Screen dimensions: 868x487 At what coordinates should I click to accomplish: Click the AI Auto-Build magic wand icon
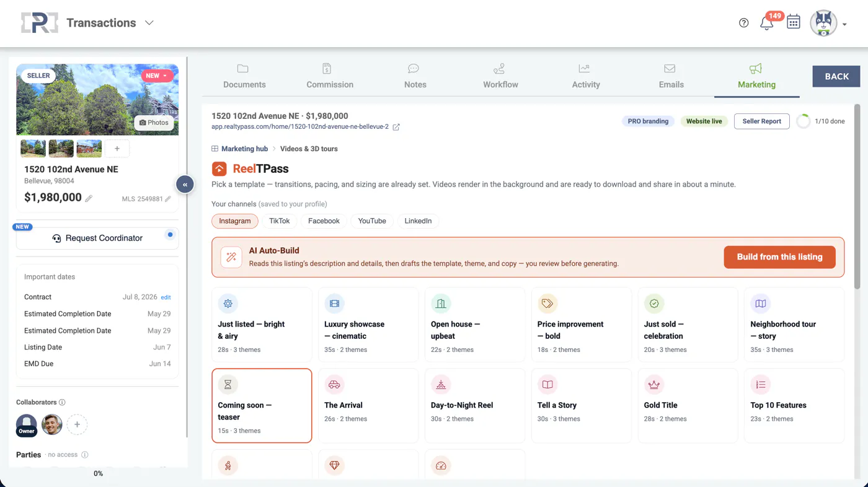click(x=231, y=257)
